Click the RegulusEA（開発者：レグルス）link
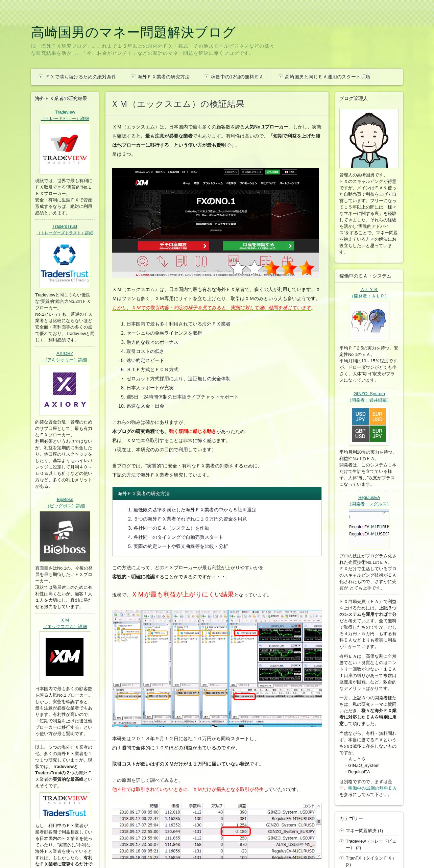Image resolution: width=434 pixels, height=868 pixels. point(369,501)
